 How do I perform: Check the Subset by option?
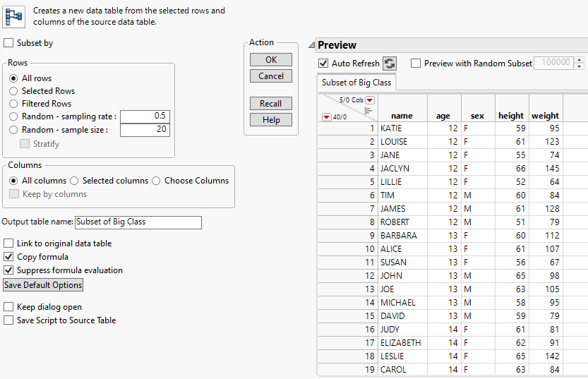coord(8,43)
